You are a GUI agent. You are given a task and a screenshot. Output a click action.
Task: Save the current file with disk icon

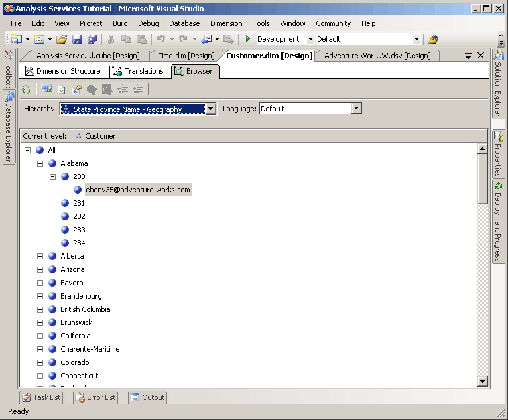click(77, 39)
